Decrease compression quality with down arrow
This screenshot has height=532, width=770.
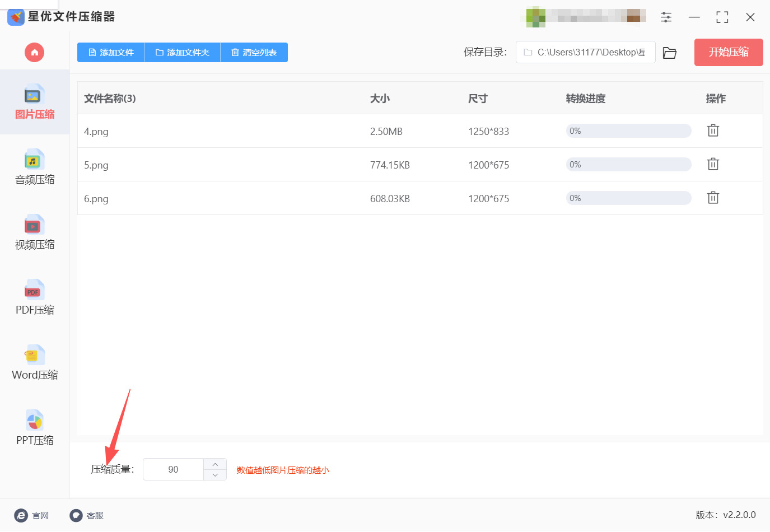[x=215, y=475]
